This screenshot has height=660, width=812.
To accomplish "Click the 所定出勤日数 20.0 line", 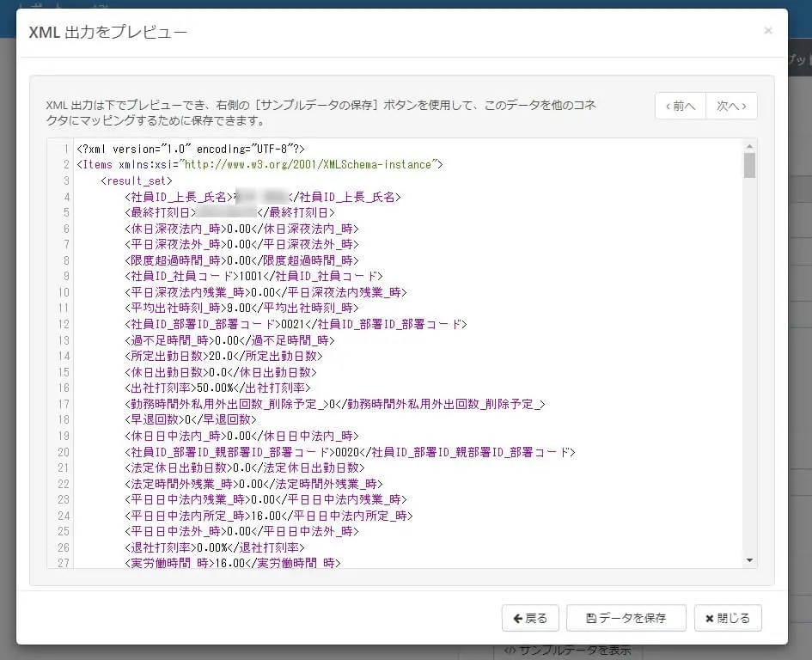I will 223,356.
